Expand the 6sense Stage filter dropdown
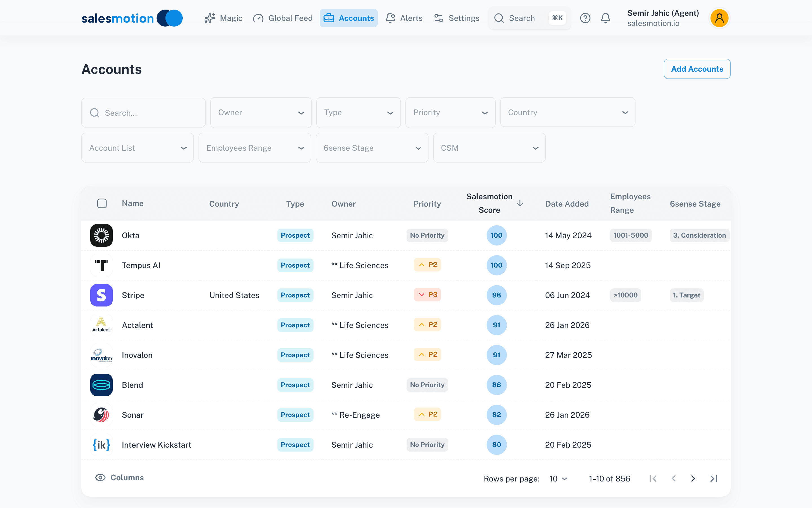 click(x=372, y=148)
